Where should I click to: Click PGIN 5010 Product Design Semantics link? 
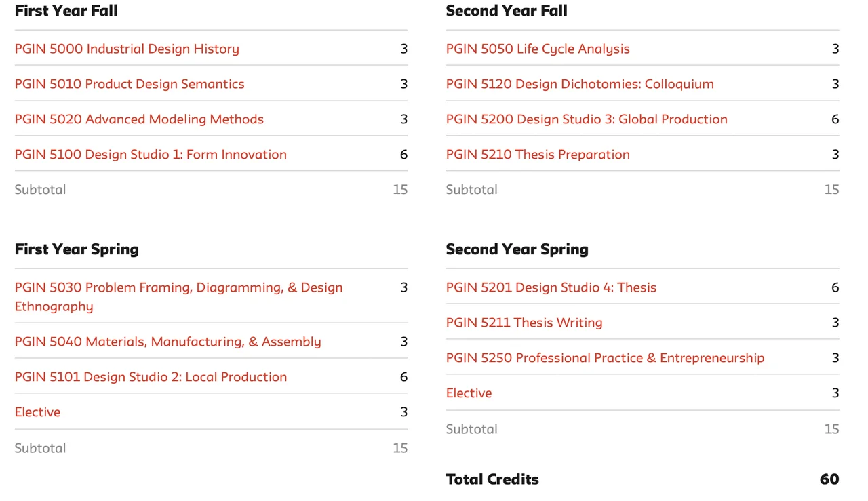130,84
